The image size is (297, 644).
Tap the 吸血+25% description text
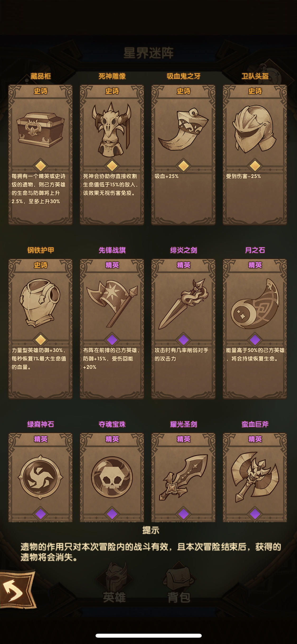coord(167,176)
